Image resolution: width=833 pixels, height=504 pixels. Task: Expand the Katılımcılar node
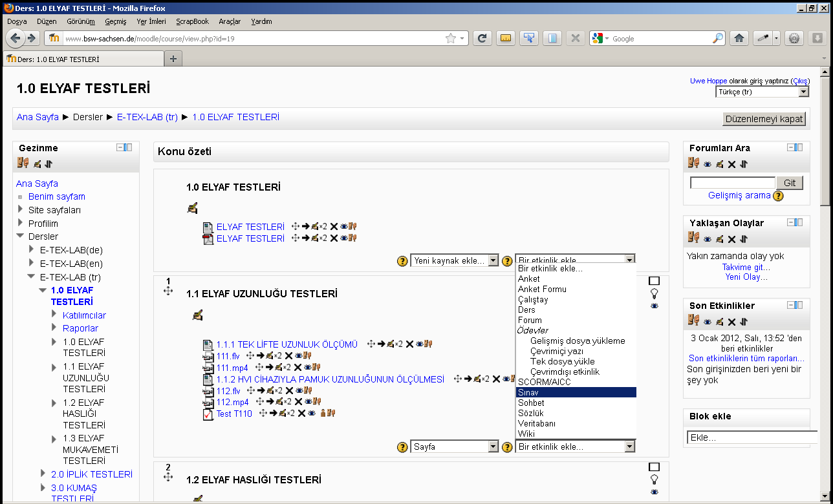[55, 315]
